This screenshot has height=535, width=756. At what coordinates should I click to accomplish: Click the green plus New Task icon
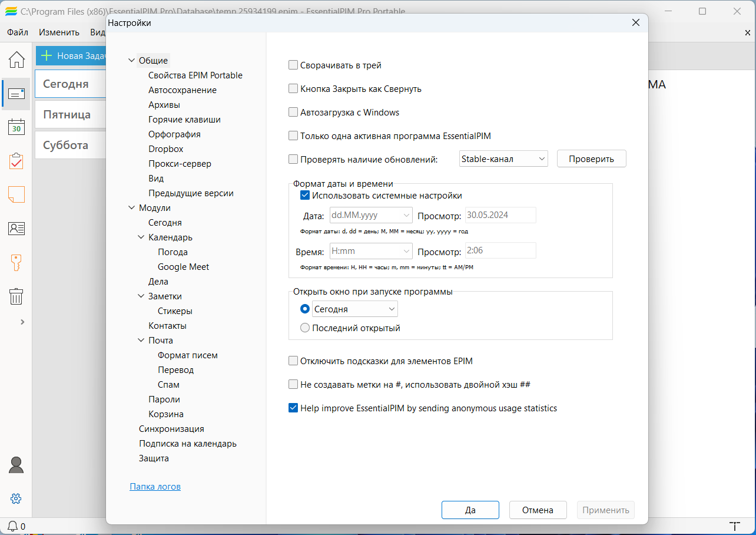click(47, 56)
